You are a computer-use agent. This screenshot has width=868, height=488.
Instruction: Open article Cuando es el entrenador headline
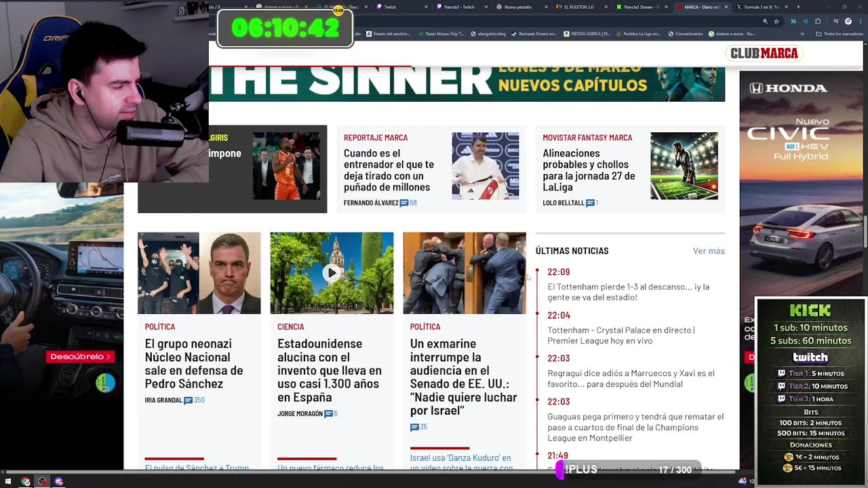tap(389, 170)
